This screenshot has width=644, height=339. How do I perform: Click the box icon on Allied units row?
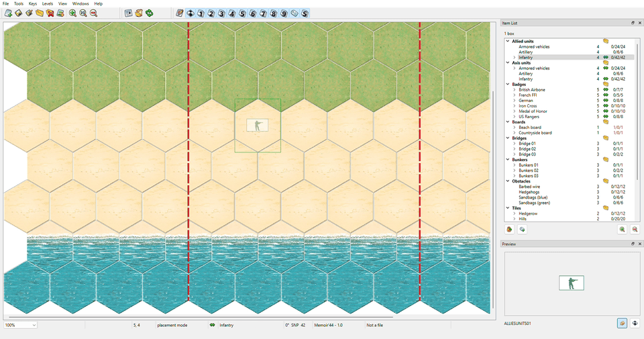605,41
